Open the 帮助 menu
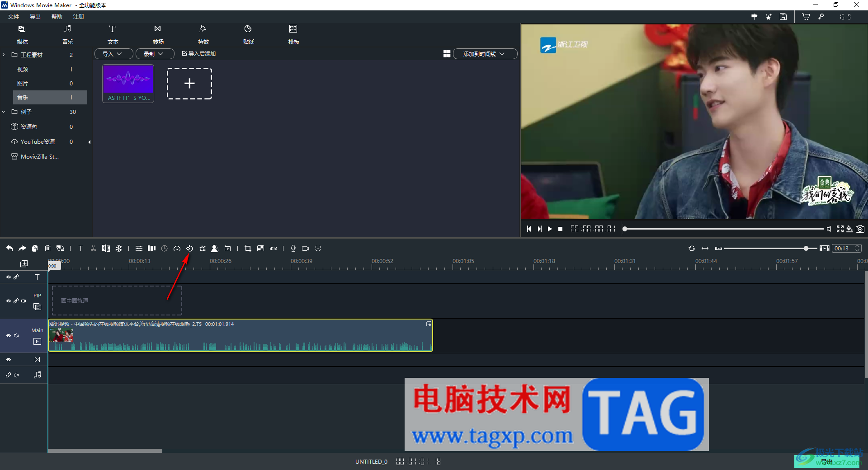 tap(57, 17)
